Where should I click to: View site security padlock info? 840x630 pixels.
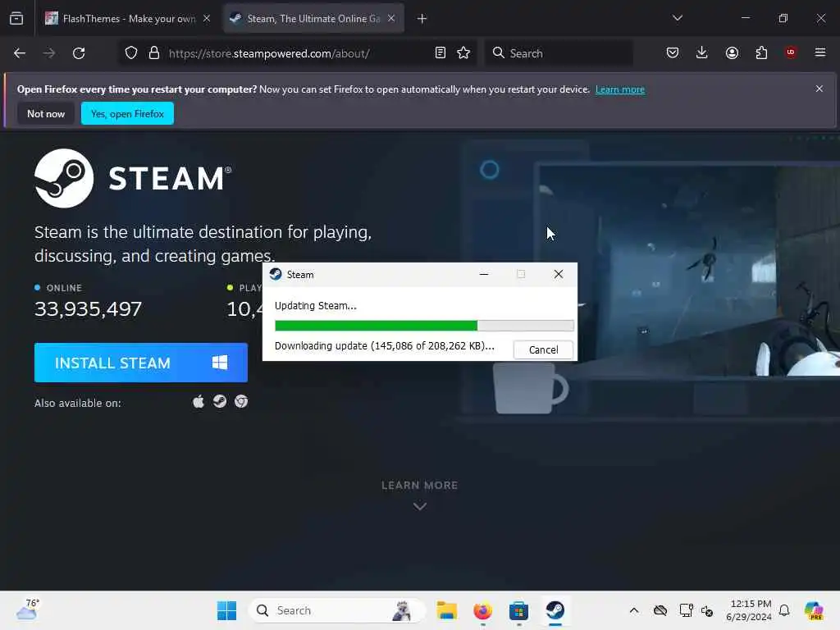(x=154, y=53)
